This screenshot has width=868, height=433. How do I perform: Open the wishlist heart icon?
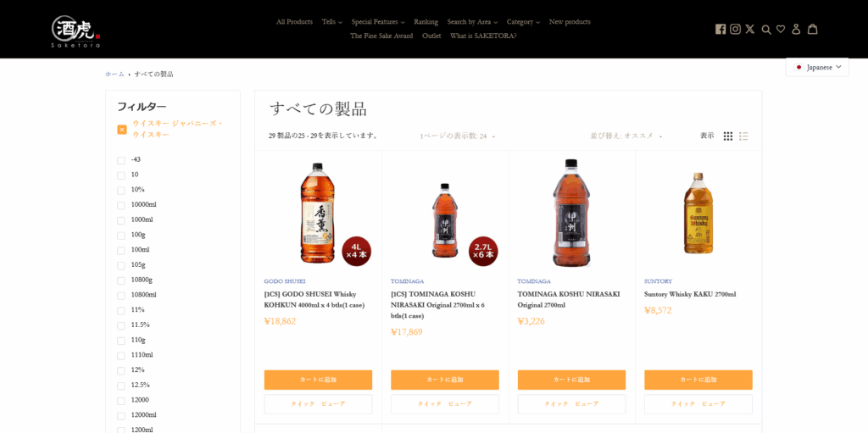click(781, 30)
